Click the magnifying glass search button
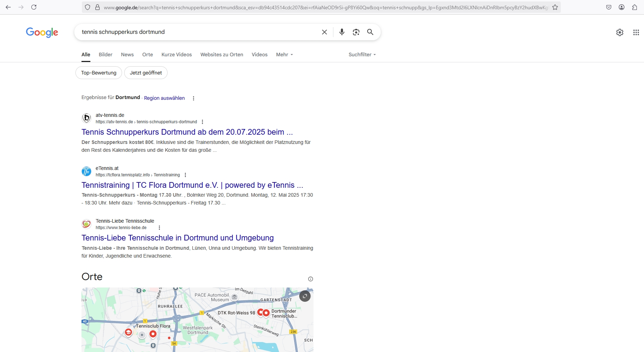Image resolution: width=644 pixels, height=352 pixels. 370,32
